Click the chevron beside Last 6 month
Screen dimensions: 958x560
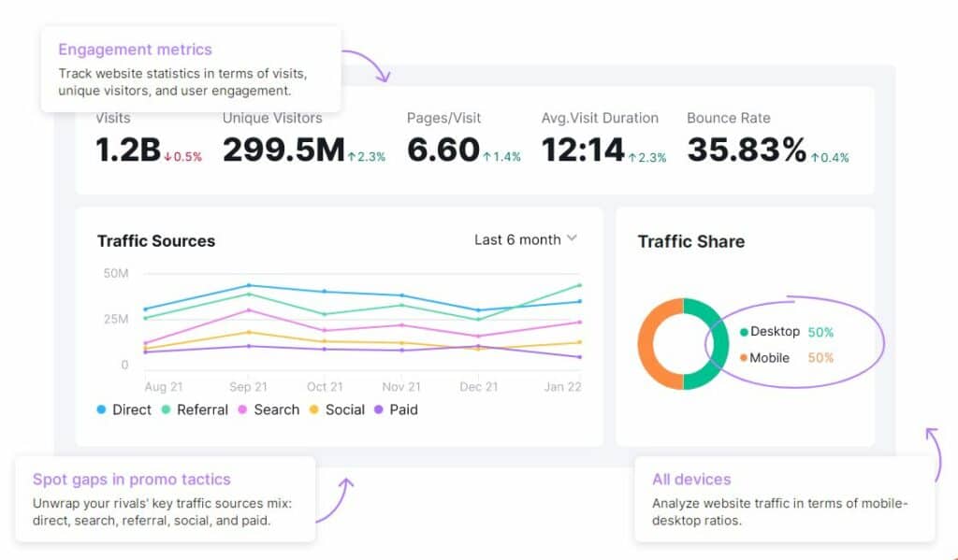point(572,238)
